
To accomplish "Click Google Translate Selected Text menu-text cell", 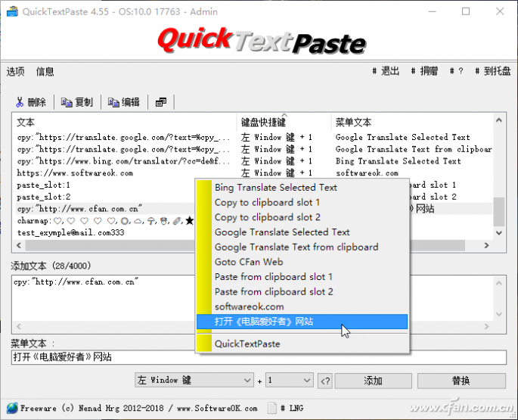I will 402,137.
